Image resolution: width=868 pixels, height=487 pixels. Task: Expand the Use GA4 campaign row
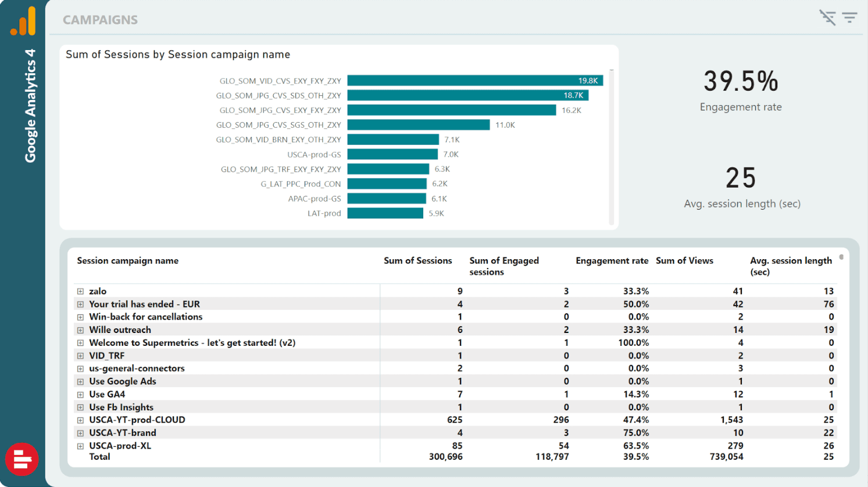[80, 395]
